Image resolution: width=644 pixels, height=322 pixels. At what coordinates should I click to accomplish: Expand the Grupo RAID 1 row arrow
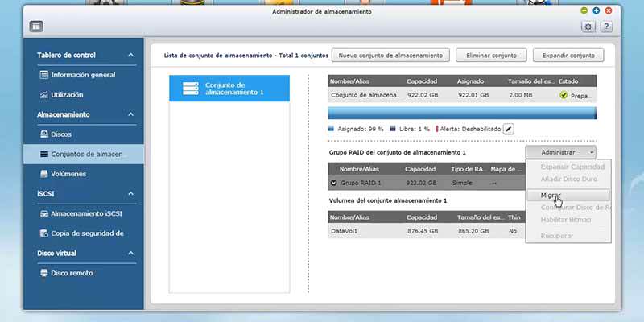(x=334, y=183)
